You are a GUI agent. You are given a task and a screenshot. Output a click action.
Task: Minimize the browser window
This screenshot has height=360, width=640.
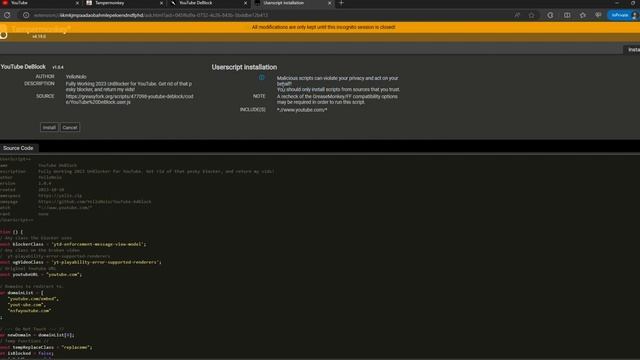pos(617,3)
